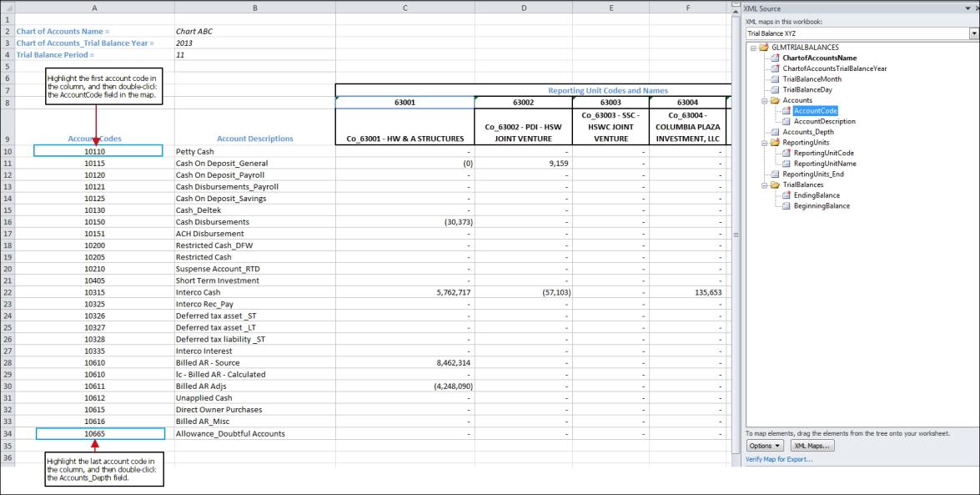Image resolution: width=980 pixels, height=495 pixels.
Task: Collapse the GLMTRIALBALANCES root node
Action: coord(753,48)
